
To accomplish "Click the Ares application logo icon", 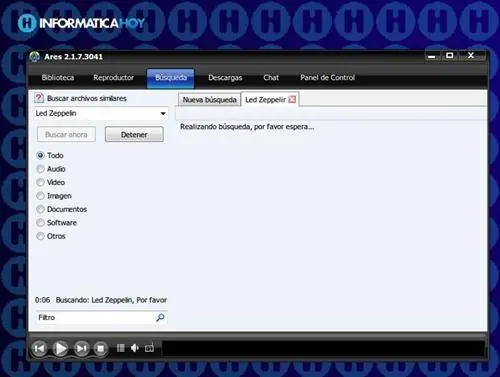I will click(x=35, y=57).
